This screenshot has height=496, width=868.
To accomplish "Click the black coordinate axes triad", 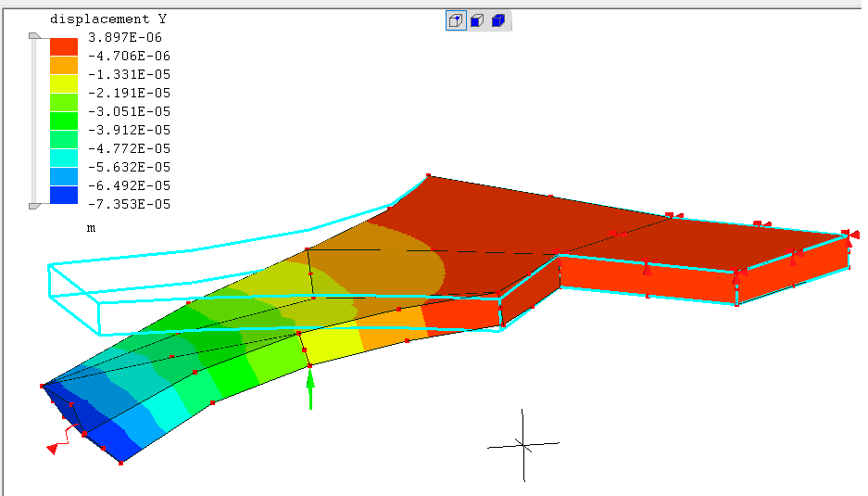I will [x=523, y=445].
